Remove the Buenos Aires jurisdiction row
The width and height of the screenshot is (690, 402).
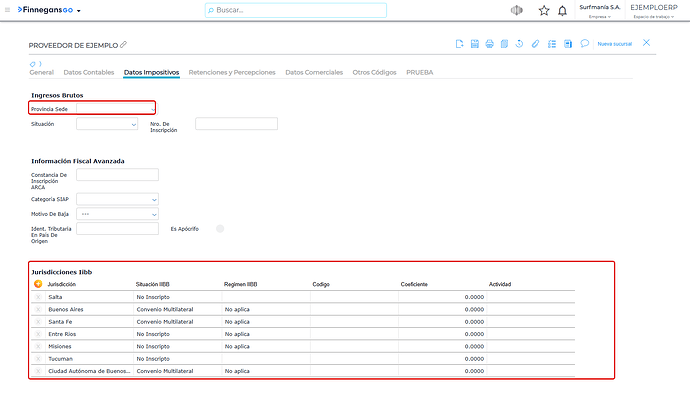pos(38,310)
